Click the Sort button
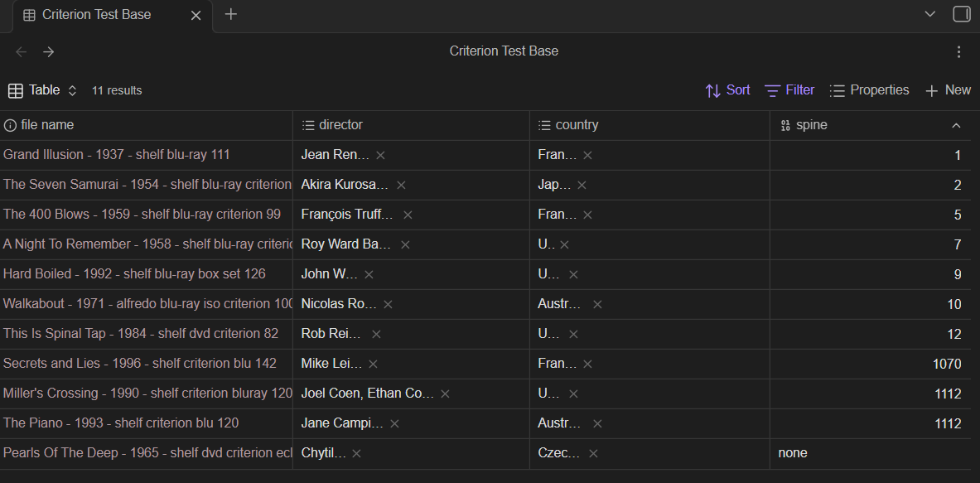The height and width of the screenshot is (483, 980). [x=727, y=90]
